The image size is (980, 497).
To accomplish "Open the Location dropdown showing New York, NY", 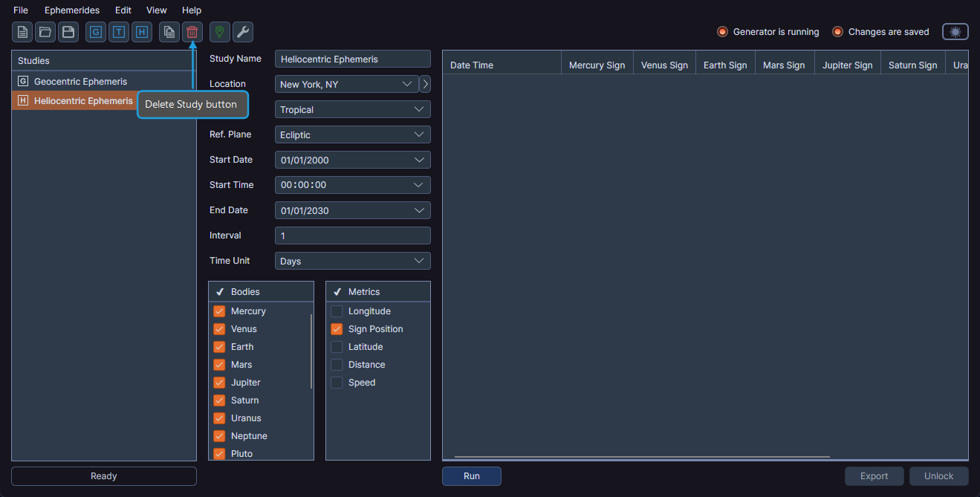I will 345,84.
